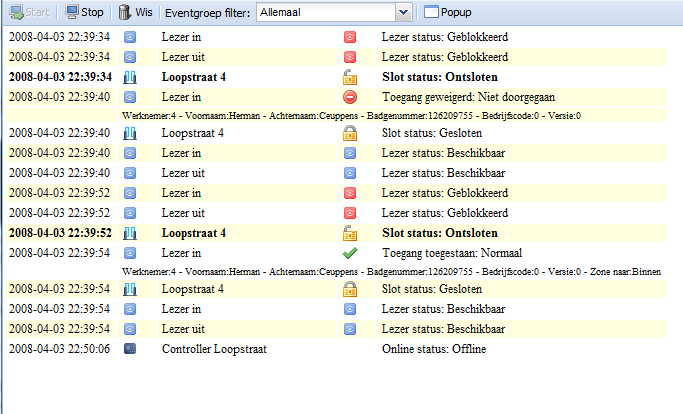Click reader icon of 22:39:54 Toegang toegestaan row
This screenshot has height=414, width=683.
pos(130,253)
